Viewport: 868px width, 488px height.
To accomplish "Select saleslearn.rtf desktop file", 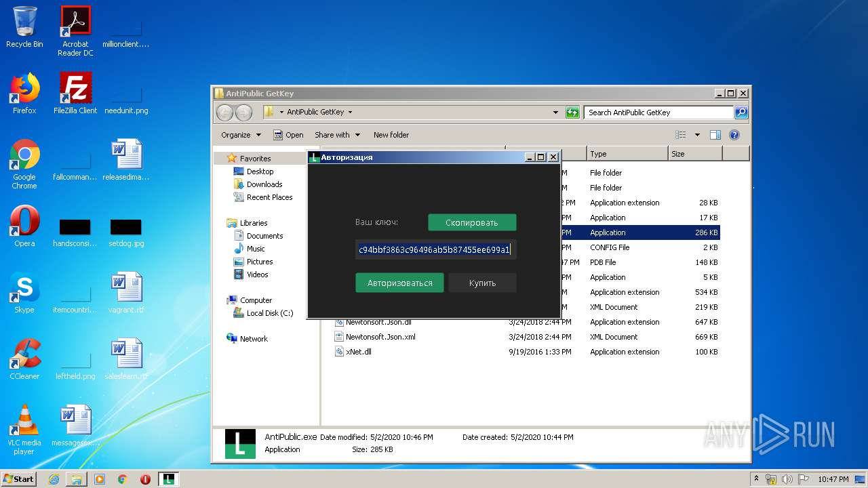I will click(x=126, y=359).
